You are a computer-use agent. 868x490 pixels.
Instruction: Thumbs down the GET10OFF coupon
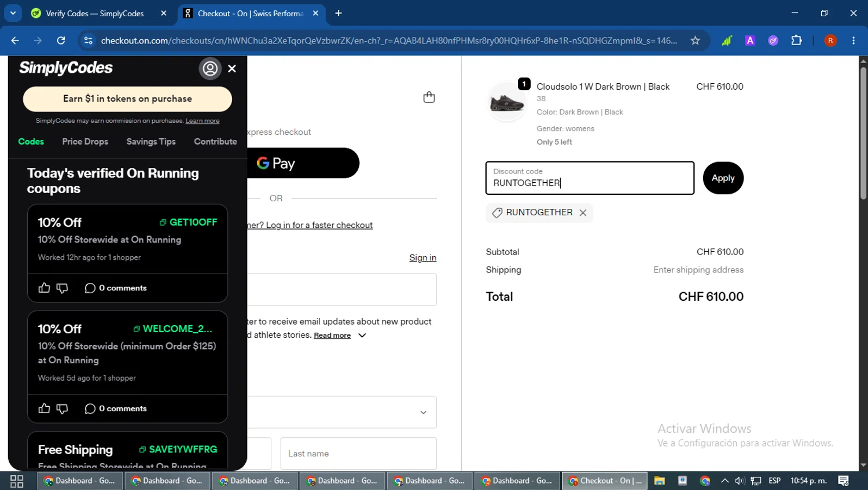tap(62, 288)
